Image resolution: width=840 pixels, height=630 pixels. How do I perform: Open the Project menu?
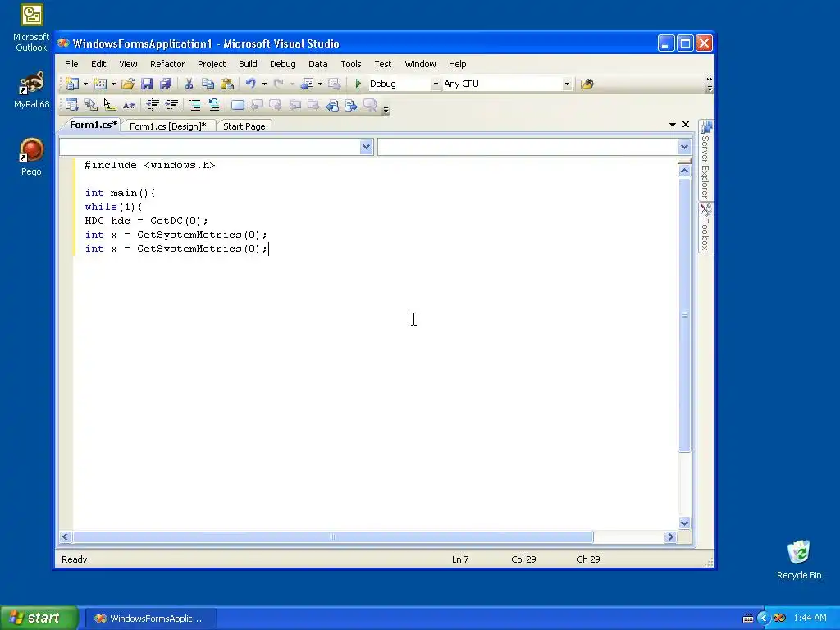click(x=212, y=64)
